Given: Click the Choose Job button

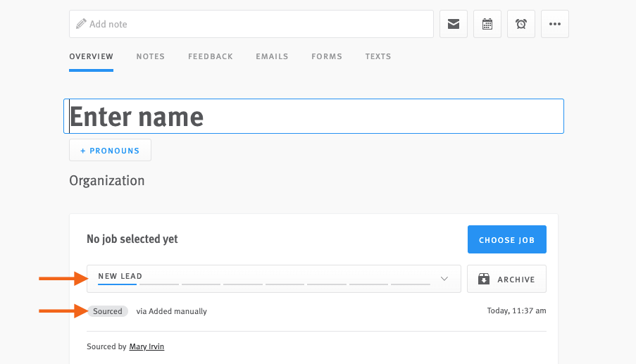Looking at the screenshot, I should pos(507,239).
